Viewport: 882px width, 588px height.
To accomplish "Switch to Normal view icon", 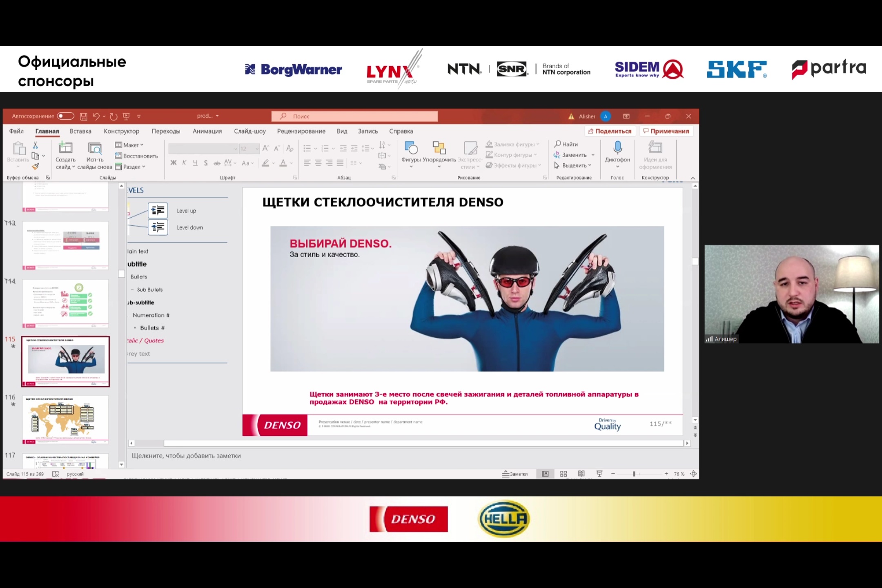I will tap(545, 474).
